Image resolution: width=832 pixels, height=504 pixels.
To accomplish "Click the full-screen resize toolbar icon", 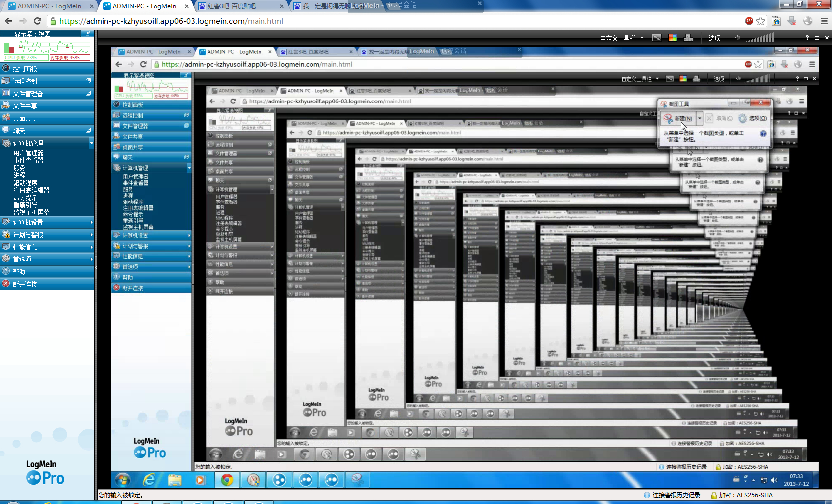I will click(657, 38).
